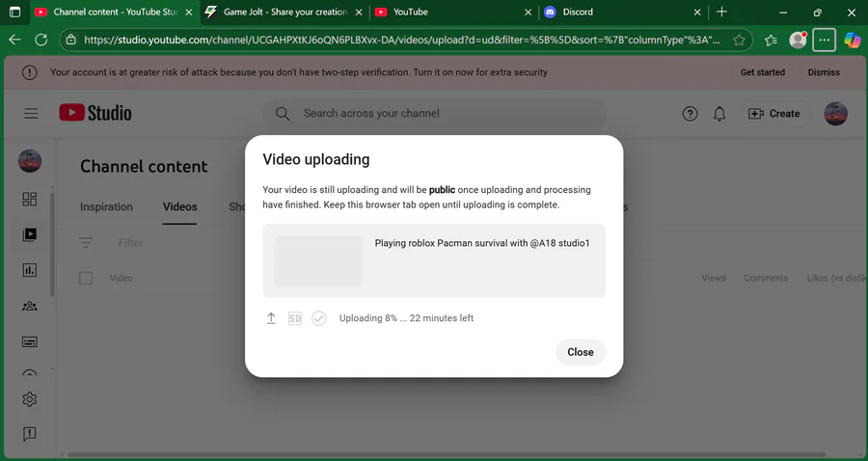Screen dimensions: 868x461
Task: Open Content from the sidebar
Action: 29,234
